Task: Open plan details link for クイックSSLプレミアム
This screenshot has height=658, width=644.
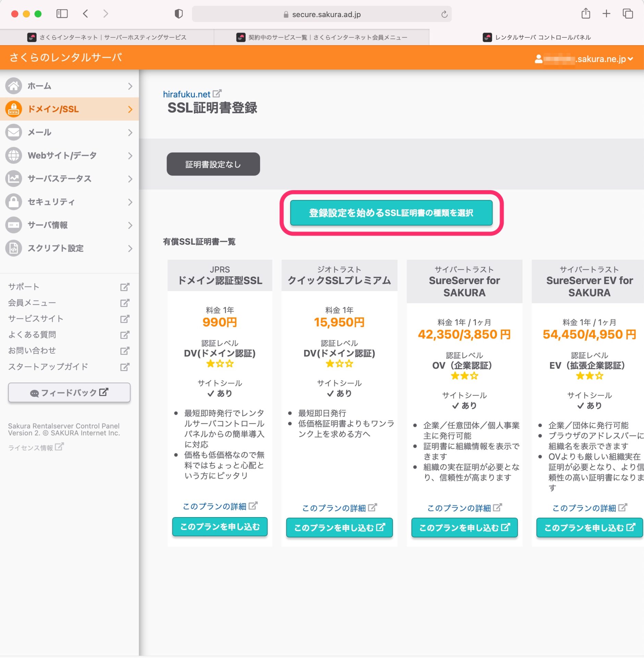Action: (339, 508)
